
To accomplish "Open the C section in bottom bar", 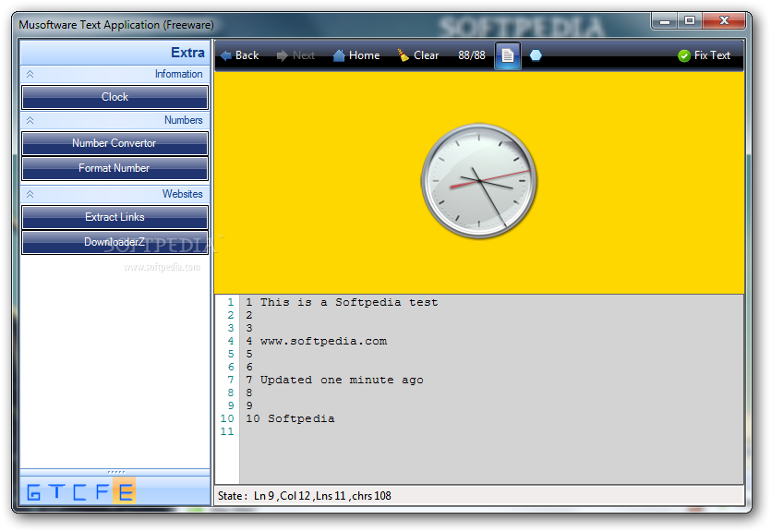I will [x=79, y=491].
